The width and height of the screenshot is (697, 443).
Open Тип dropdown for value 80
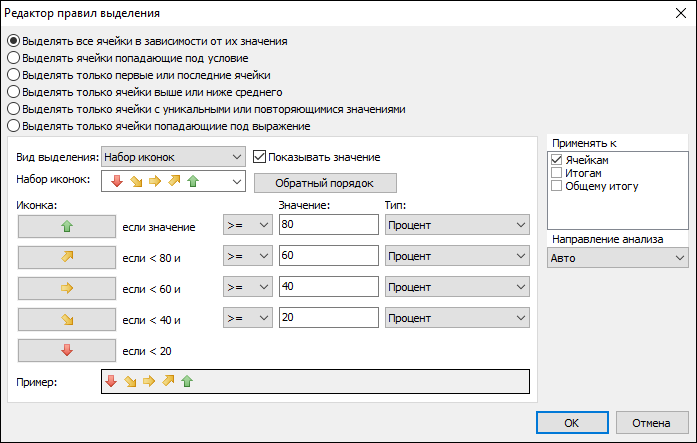coord(457,225)
